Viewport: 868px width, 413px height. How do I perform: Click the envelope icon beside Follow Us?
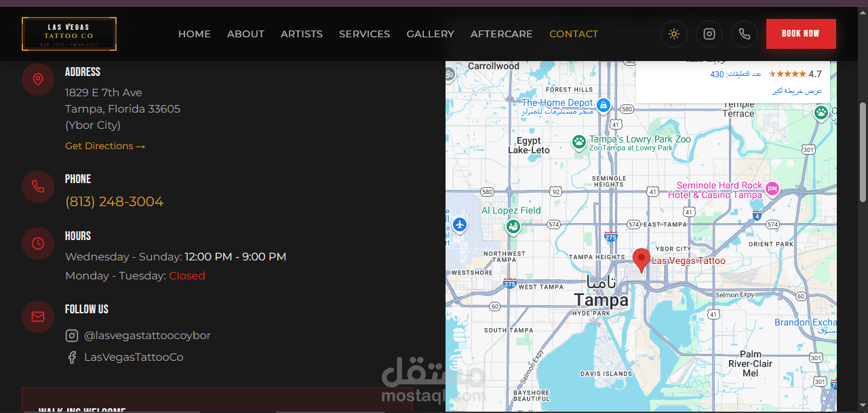[38, 317]
